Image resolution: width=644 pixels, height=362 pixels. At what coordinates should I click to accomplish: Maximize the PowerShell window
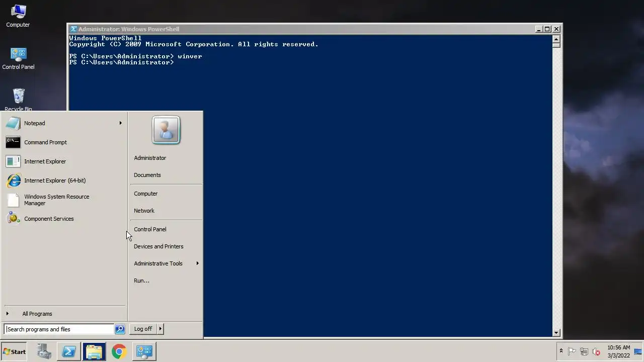coord(547,29)
